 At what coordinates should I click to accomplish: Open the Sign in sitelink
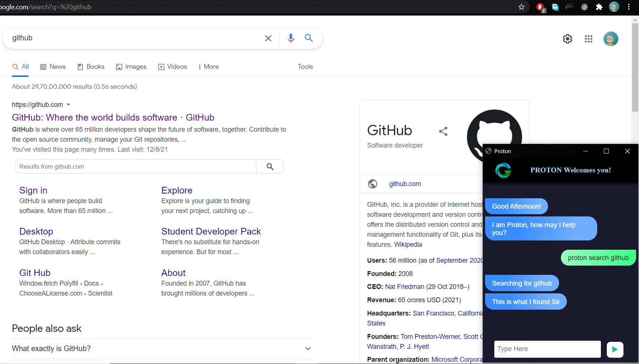[x=33, y=190]
